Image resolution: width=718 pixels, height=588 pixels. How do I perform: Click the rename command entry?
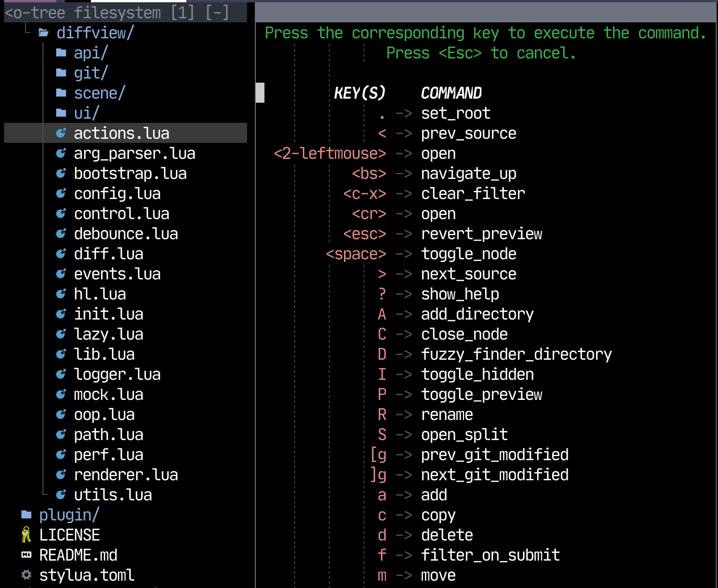coord(447,415)
